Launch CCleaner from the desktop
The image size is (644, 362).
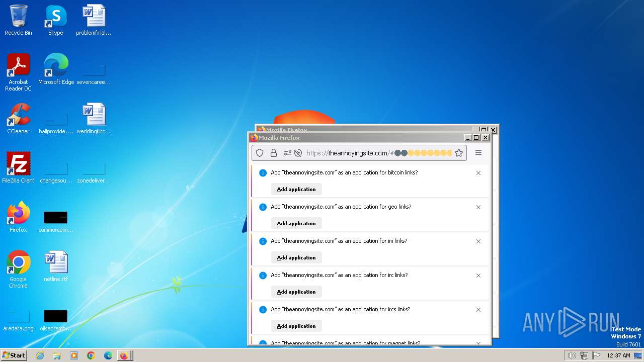(x=18, y=118)
